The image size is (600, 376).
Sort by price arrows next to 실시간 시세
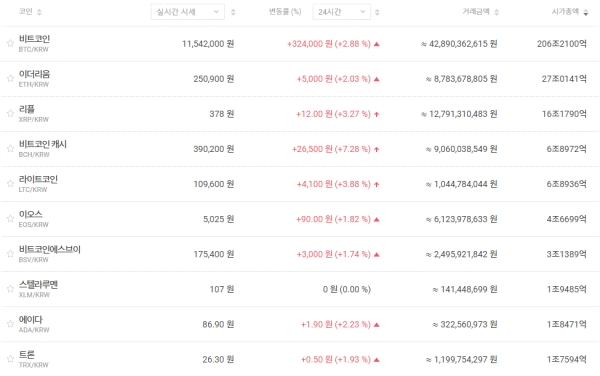233,12
